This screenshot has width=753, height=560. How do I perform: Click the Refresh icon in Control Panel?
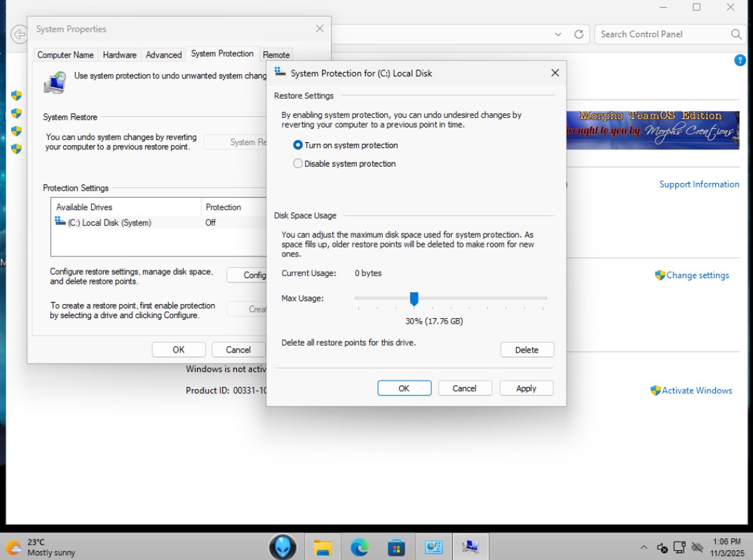[578, 34]
